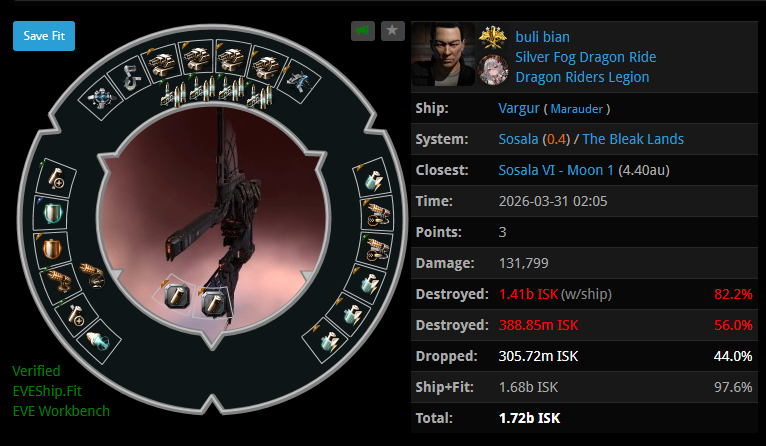
Task: Select the tracking computer turret icon in mid slots
Action: pos(59,281)
